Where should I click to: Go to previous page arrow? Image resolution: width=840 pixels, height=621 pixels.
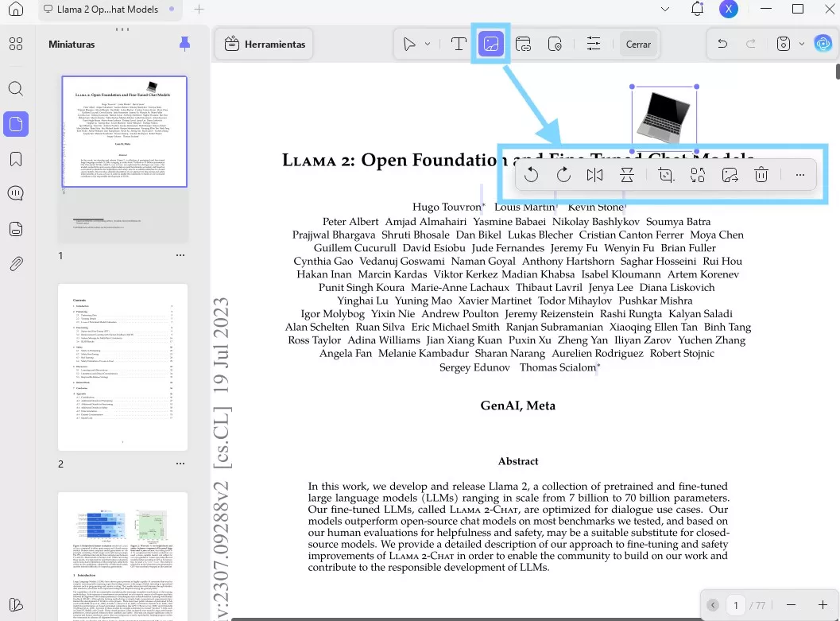pyautogui.click(x=713, y=605)
